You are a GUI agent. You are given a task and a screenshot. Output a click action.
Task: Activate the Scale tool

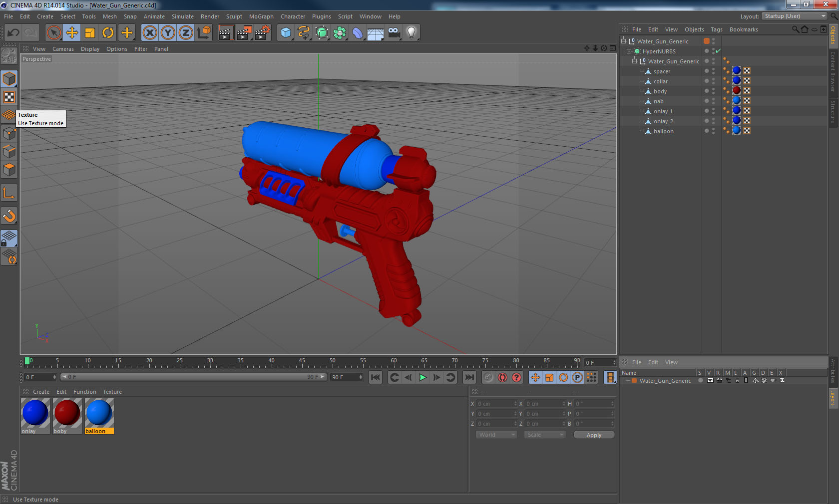point(90,33)
